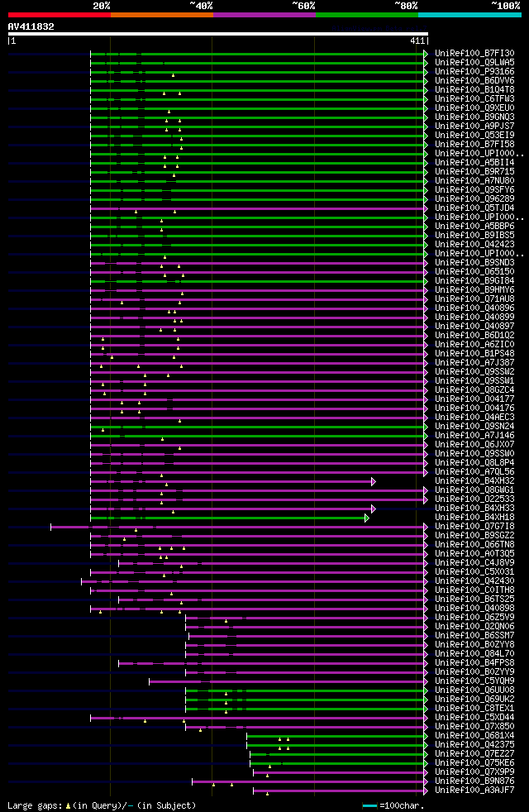Open hit UniRef100_B6DVV6

474,81
